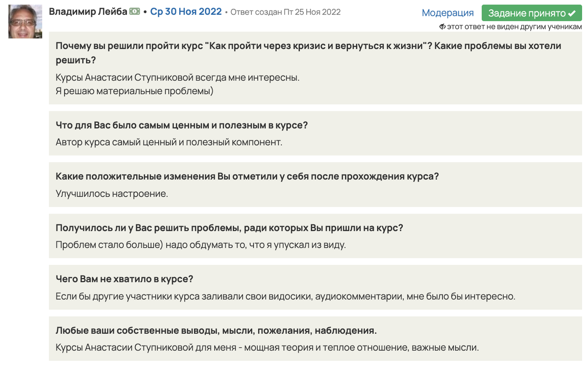The image size is (588, 365).
Task: Click the question Чего Вам не хватило в курсе
Action: pos(124,279)
